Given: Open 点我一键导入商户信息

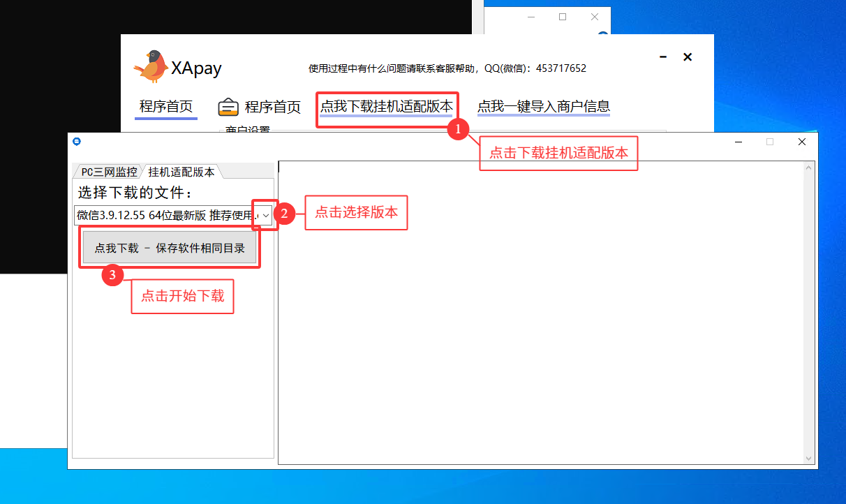Looking at the screenshot, I should (x=543, y=107).
